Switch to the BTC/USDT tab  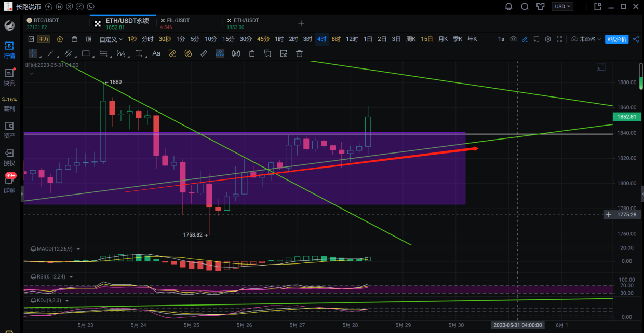44,23
